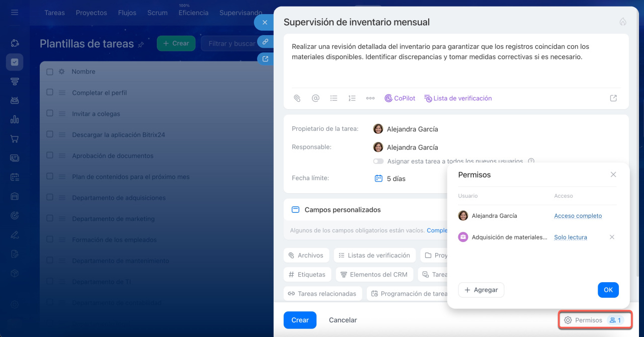Check the box for Departamento de marketing

pos(50,218)
